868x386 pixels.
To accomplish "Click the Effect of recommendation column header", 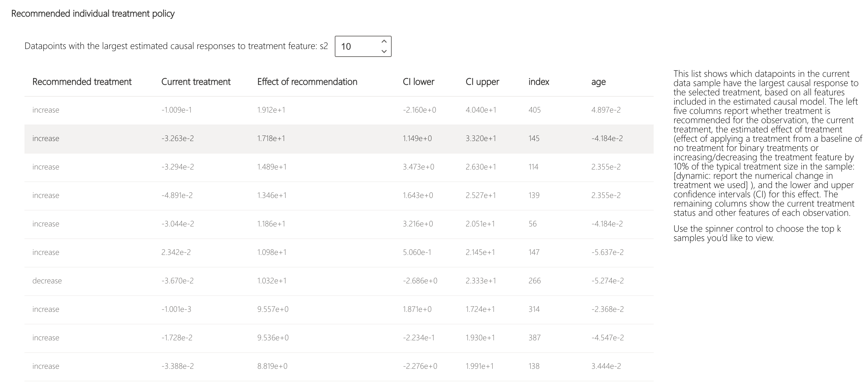I will coord(307,82).
